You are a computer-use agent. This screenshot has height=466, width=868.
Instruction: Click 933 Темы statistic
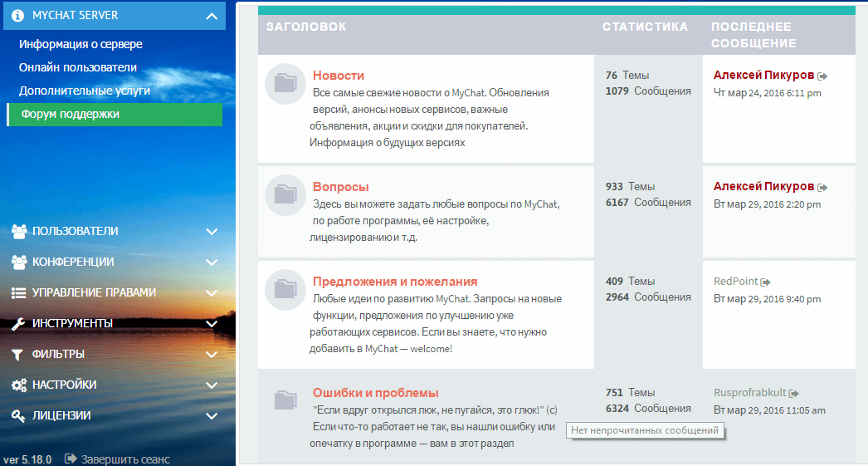coord(630,186)
